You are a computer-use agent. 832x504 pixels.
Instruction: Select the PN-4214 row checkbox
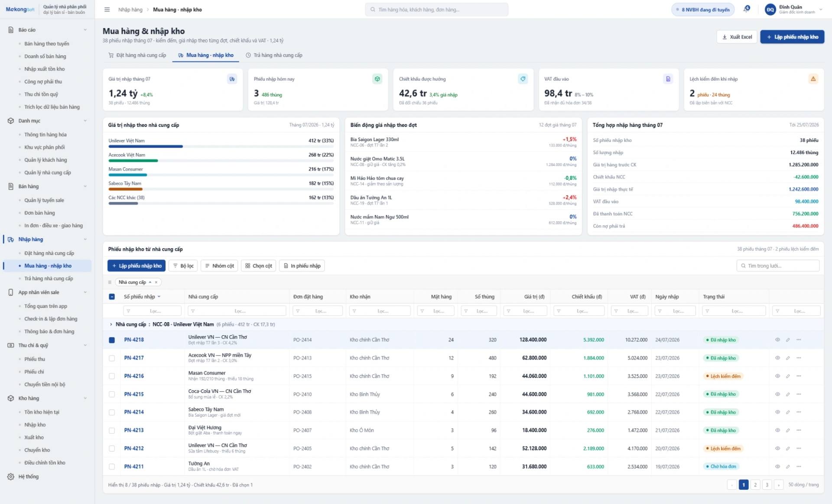112,413
